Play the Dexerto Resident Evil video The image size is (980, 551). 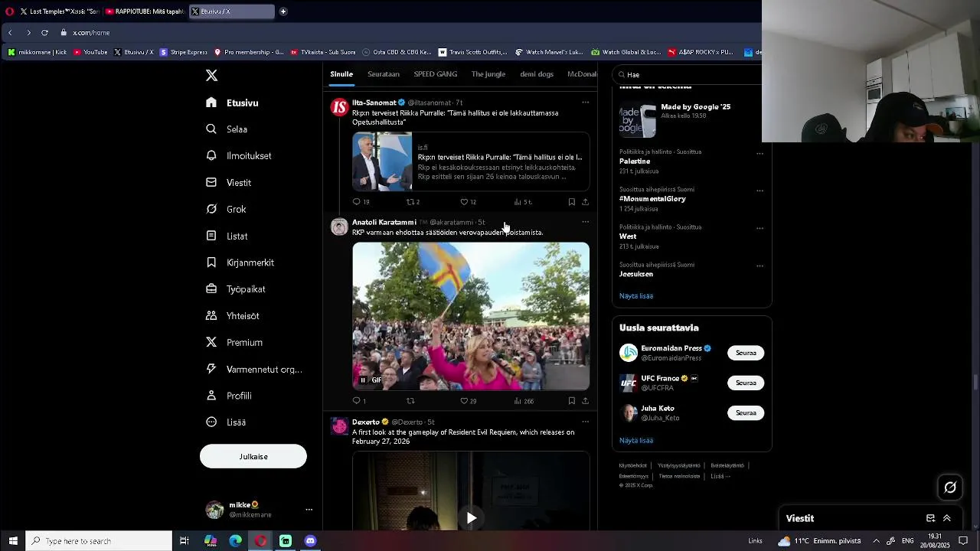coord(471,518)
